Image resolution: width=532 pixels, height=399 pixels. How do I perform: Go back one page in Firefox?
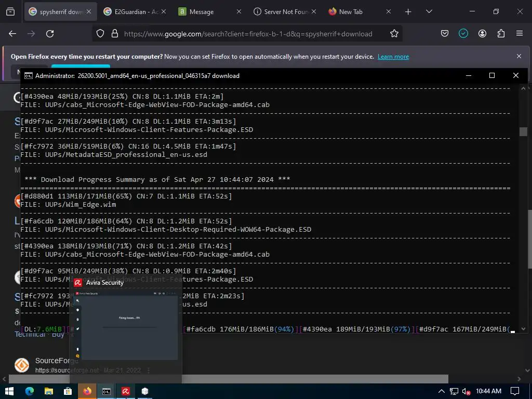(12, 34)
